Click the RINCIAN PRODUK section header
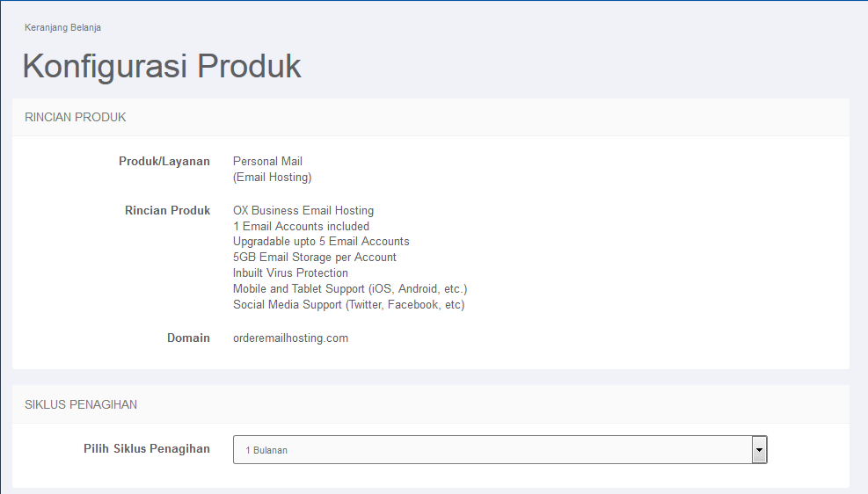The height and width of the screenshot is (494, 868). [x=76, y=117]
